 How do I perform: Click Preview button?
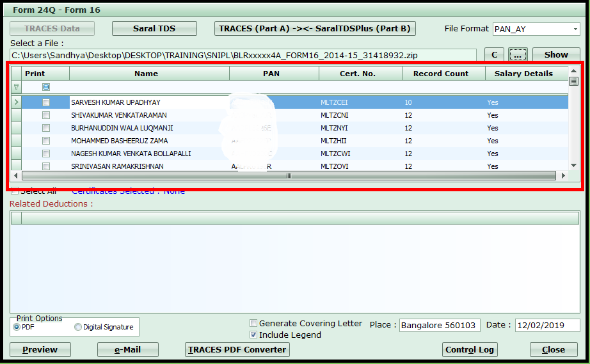point(40,350)
